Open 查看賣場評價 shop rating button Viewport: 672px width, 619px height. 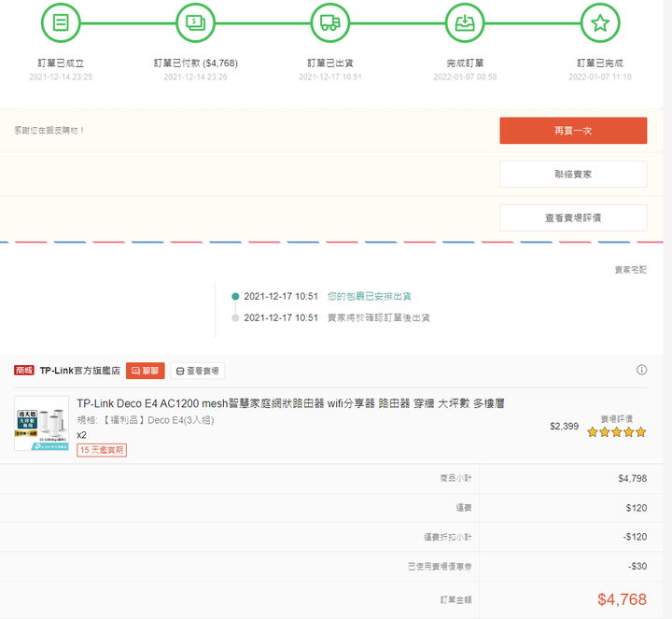[x=573, y=218]
